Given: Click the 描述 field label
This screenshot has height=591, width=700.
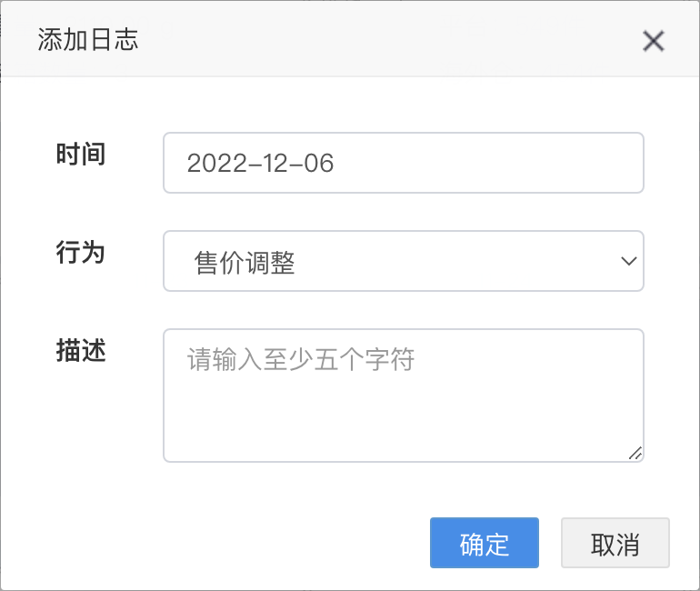Looking at the screenshot, I should pyautogui.click(x=81, y=351).
